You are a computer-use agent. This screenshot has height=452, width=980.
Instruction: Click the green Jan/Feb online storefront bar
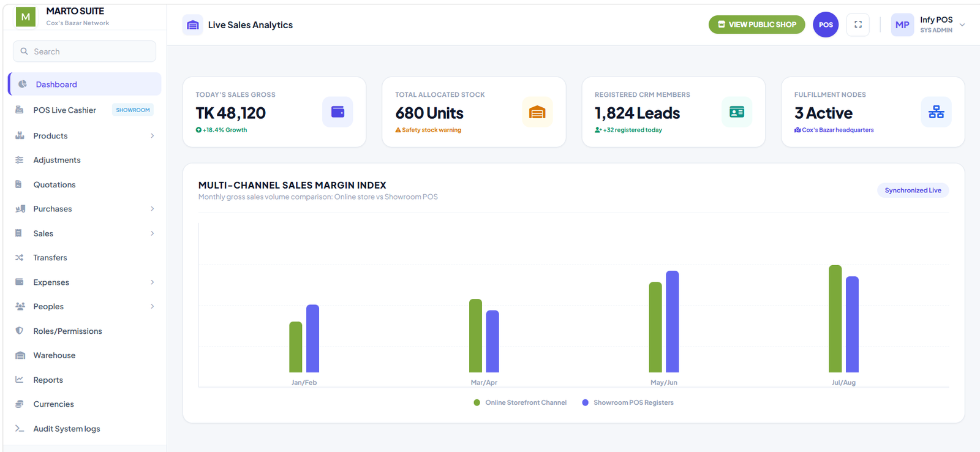tap(296, 347)
